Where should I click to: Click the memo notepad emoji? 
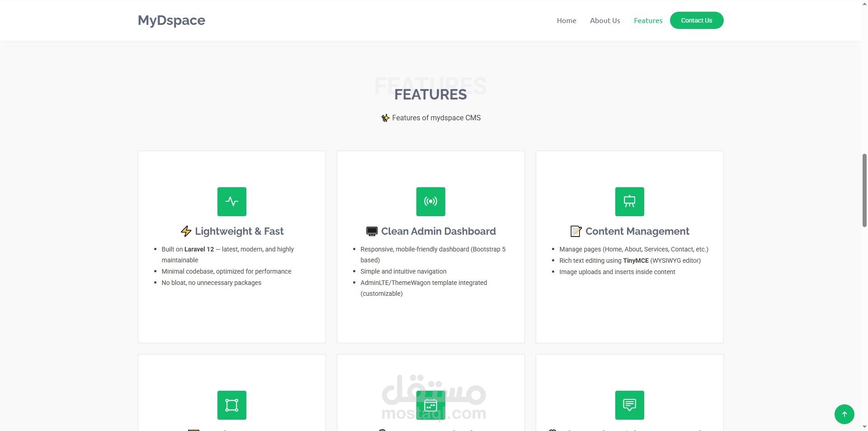pyautogui.click(x=576, y=232)
